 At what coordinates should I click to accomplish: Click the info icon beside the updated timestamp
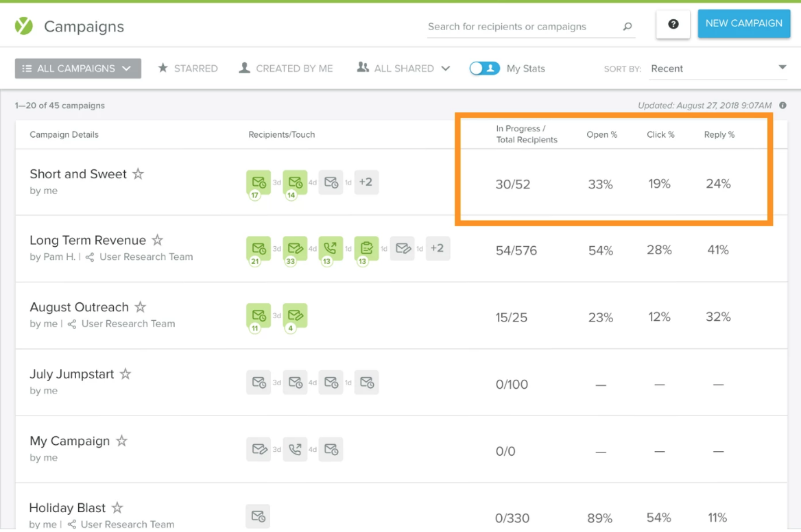point(782,106)
